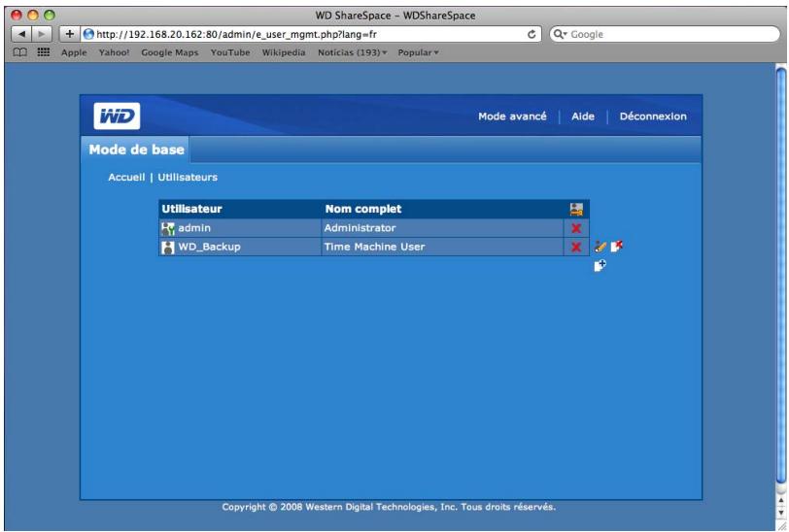This screenshot has height=532, width=789.
Task: Click the Administrator full name cell
Action: tap(442, 228)
